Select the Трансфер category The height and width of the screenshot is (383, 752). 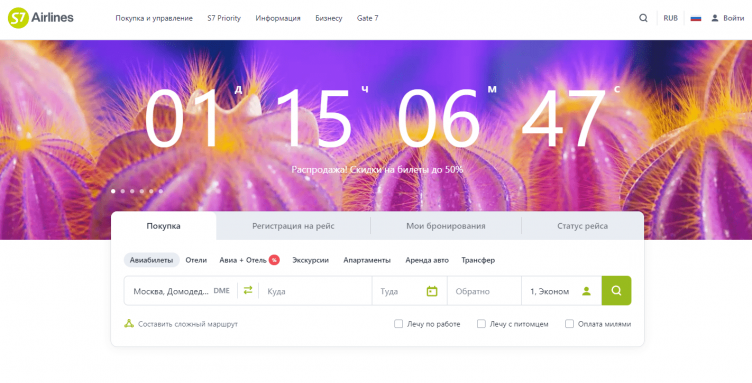click(x=478, y=260)
